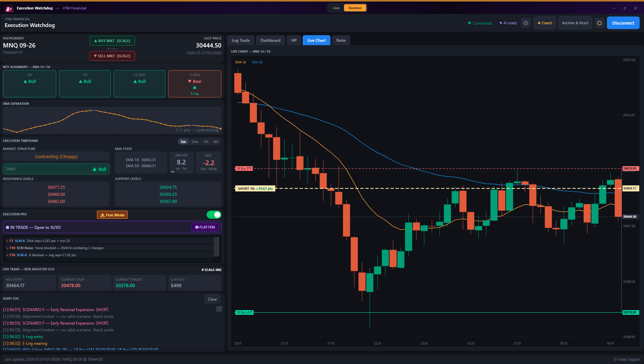Click the Avg Entry 30464.17 field

[x=30, y=283]
